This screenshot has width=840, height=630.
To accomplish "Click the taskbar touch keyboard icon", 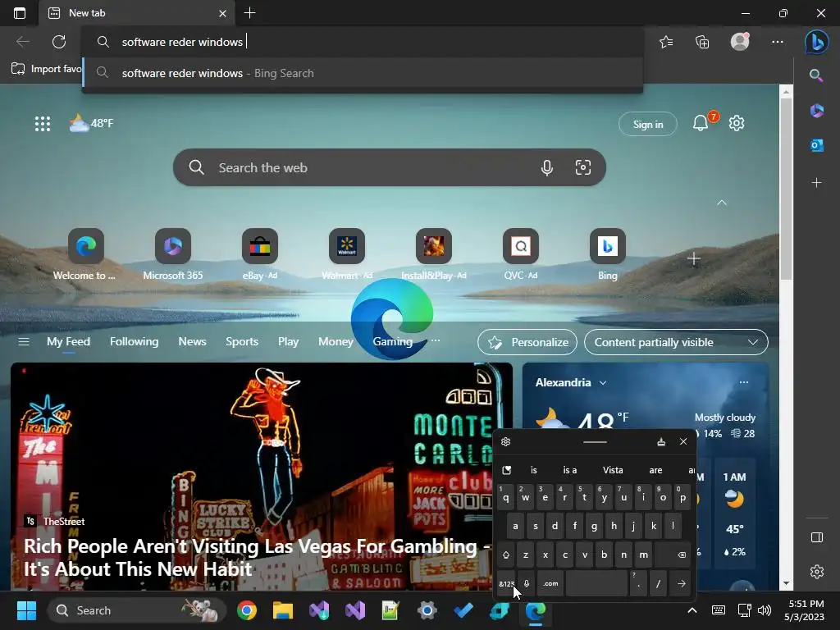I will 719,610.
